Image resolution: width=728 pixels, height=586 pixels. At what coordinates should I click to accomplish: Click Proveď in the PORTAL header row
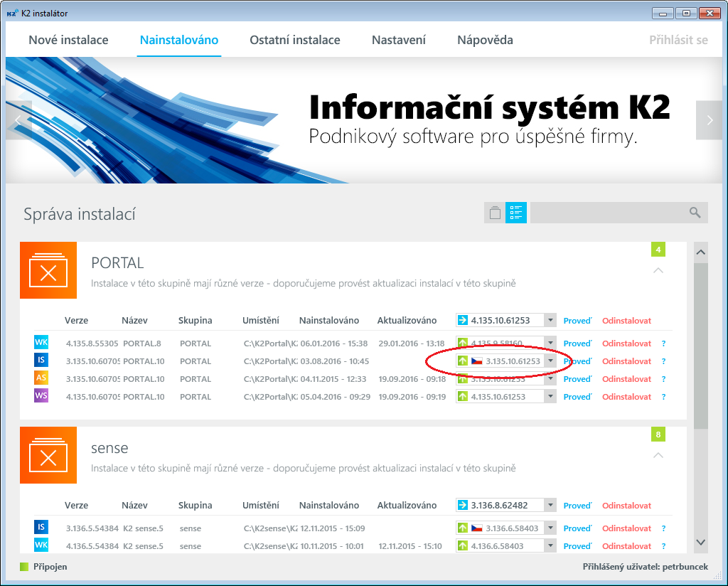577,321
